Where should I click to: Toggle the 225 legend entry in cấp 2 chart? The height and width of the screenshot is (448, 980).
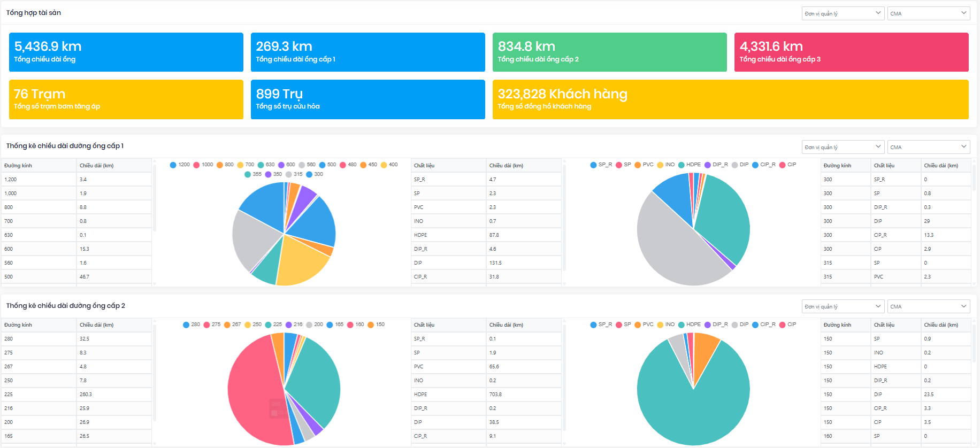pyautogui.click(x=273, y=325)
